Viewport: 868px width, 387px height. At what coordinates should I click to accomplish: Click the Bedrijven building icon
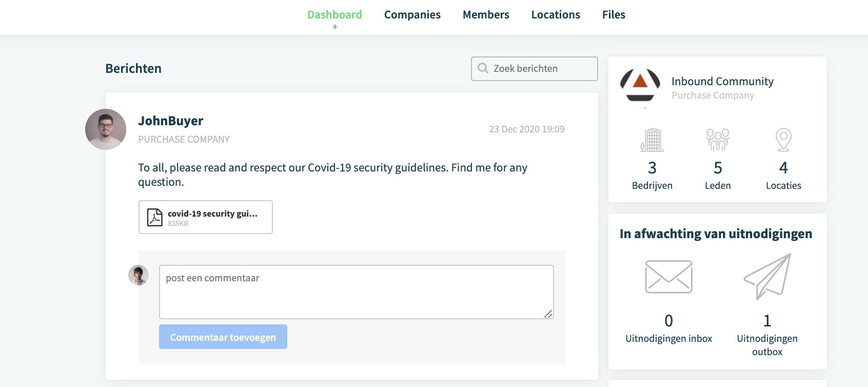click(652, 140)
